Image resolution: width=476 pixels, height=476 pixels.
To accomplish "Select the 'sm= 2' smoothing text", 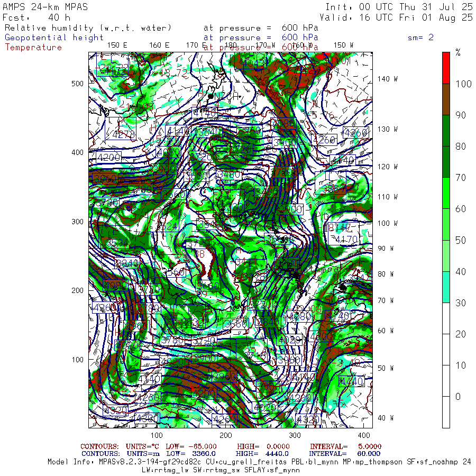I will (420, 38).
